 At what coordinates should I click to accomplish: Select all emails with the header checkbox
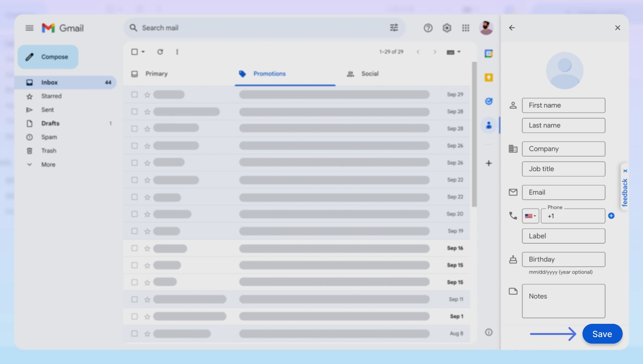(134, 52)
